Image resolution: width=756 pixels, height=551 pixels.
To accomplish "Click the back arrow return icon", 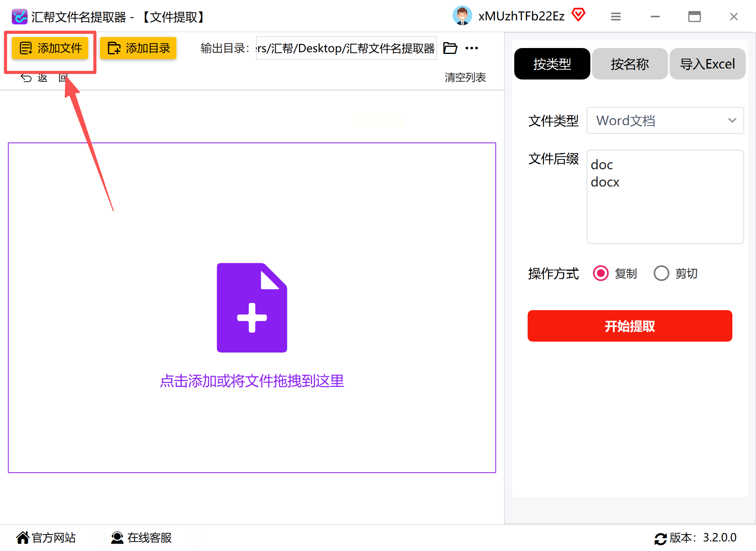I will (26, 78).
